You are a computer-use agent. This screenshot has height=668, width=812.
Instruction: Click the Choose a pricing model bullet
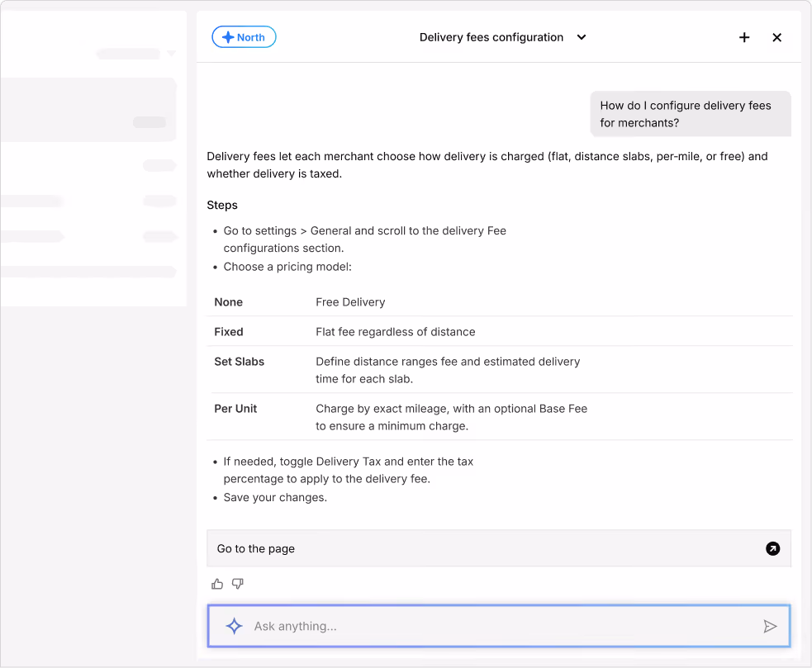(287, 267)
